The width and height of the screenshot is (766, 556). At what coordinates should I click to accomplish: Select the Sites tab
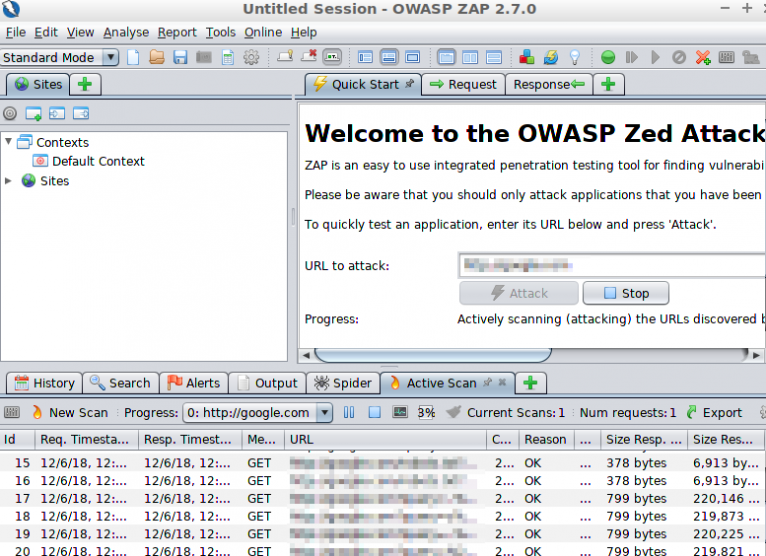(38, 85)
